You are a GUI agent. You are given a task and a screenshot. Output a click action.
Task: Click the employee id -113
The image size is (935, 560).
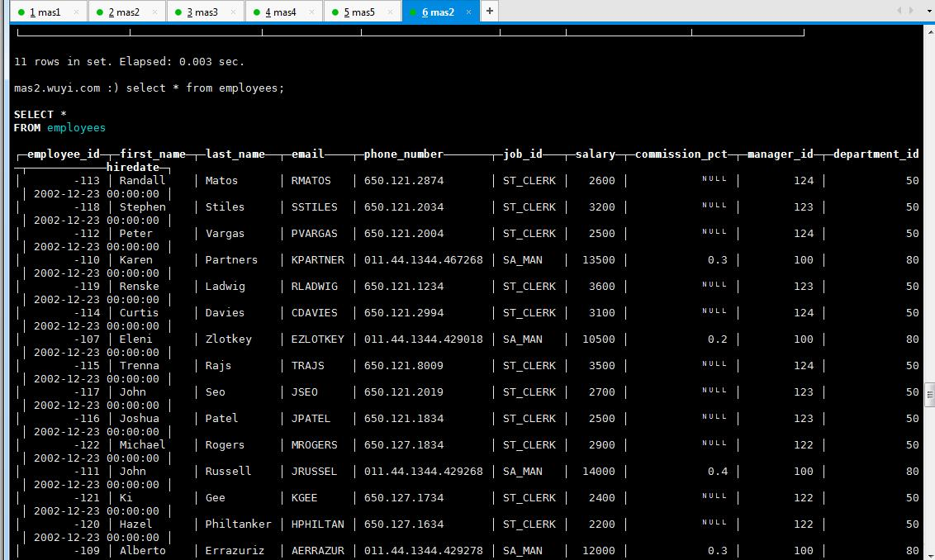coord(87,181)
